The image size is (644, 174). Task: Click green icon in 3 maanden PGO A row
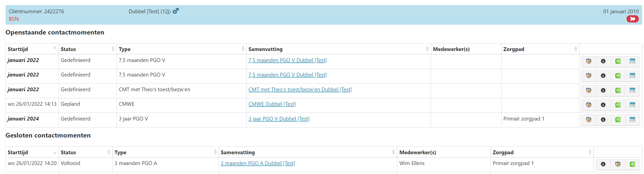(x=632, y=164)
